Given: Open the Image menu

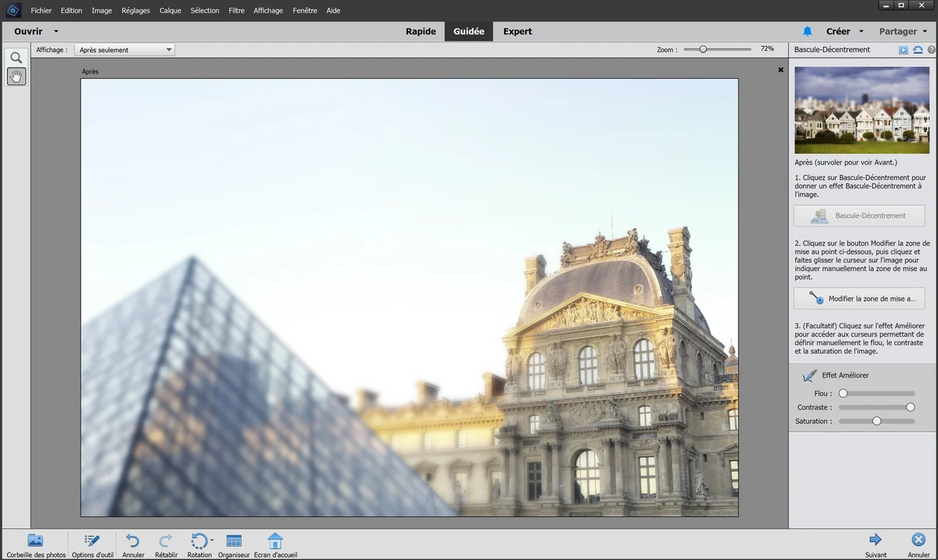Looking at the screenshot, I should click(x=102, y=11).
